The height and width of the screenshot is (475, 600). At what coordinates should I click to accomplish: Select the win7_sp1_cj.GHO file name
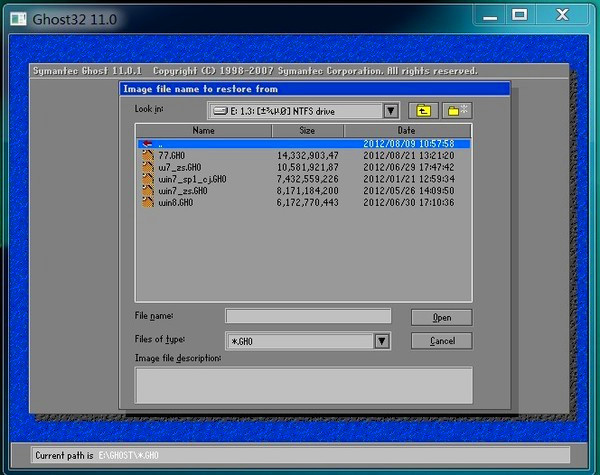pyautogui.click(x=192, y=179)
